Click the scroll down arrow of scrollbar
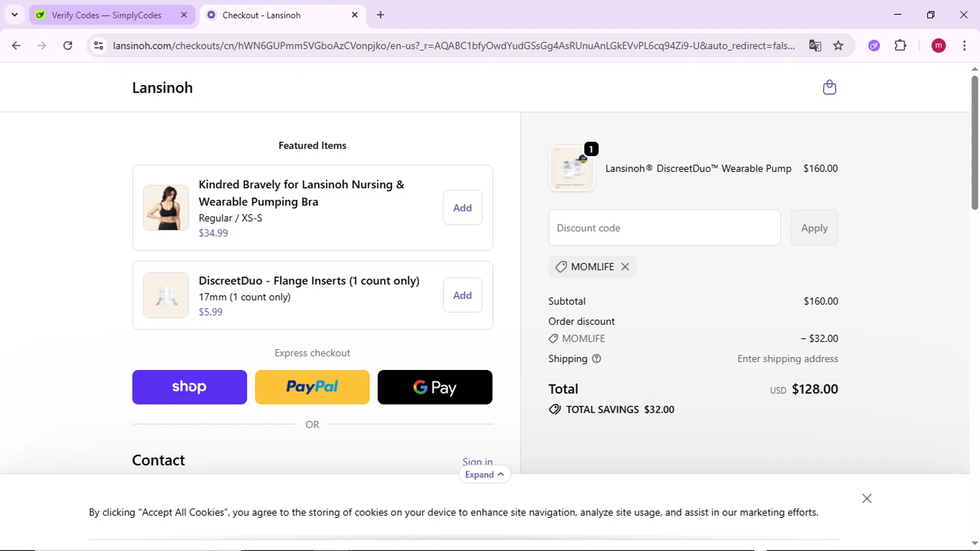This screenshot has width=980, height=551. coord(974,543)
